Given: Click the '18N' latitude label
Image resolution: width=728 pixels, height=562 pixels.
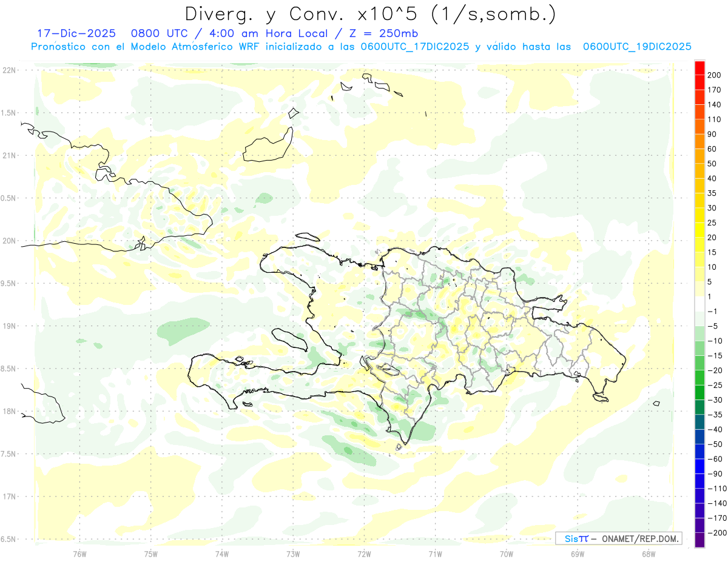Looking at the screenshot, I should tap(8, 412).
